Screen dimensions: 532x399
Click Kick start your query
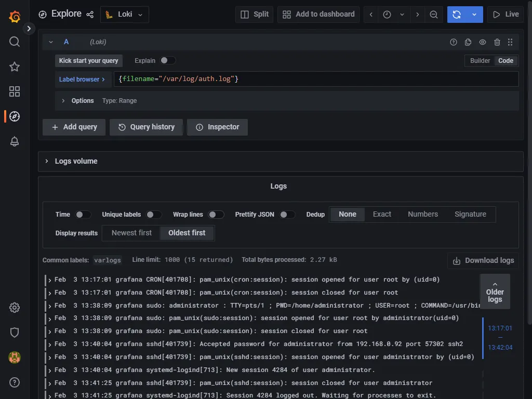pos(88,61)
